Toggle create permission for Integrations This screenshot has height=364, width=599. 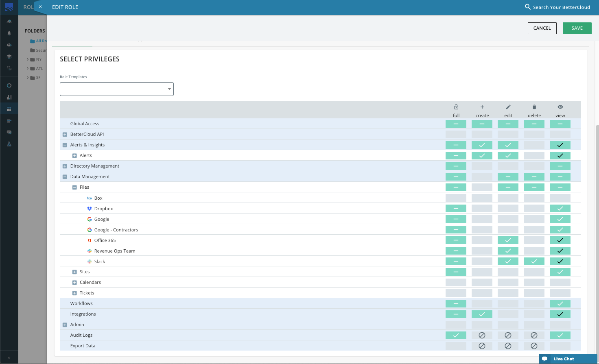pos(482,314)
